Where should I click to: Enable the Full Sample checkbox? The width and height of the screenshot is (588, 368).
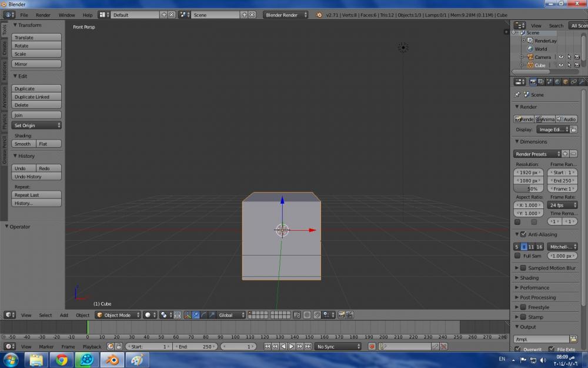tap(517, 256)
